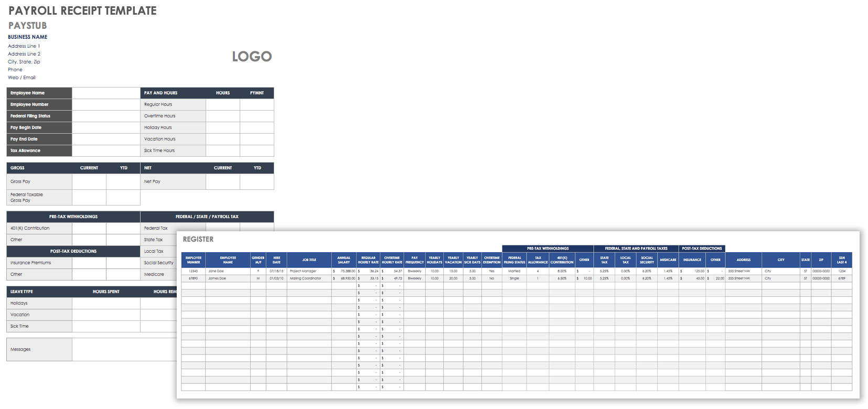
Task: Click the Messages input area
Action: point(124,349)
